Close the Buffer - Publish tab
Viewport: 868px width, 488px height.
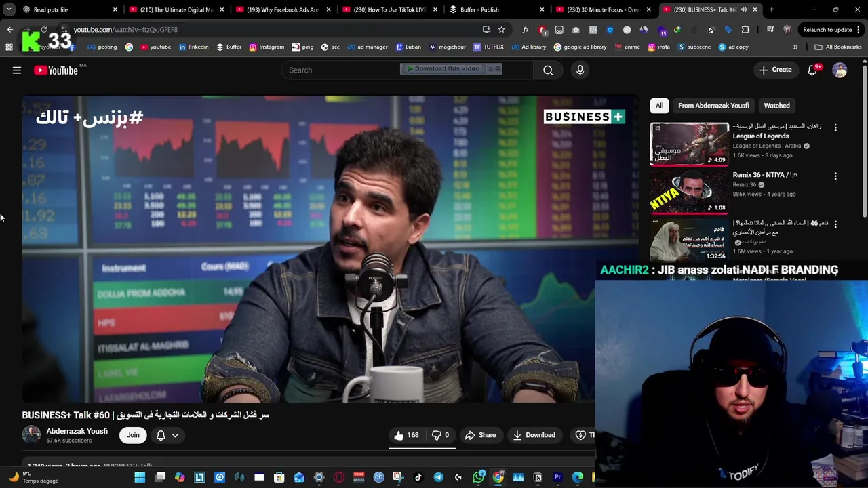[542, 9]
